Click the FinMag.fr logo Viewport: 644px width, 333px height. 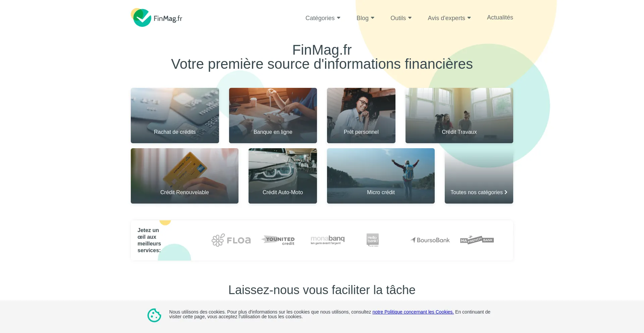(157, 18)
